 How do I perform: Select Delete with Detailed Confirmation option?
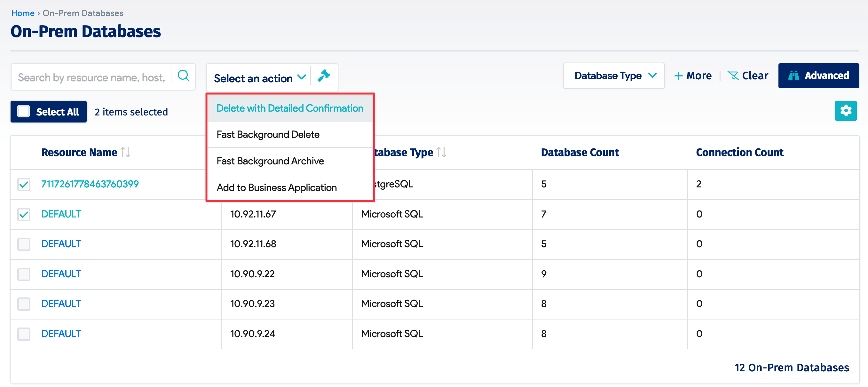(289, 108)
